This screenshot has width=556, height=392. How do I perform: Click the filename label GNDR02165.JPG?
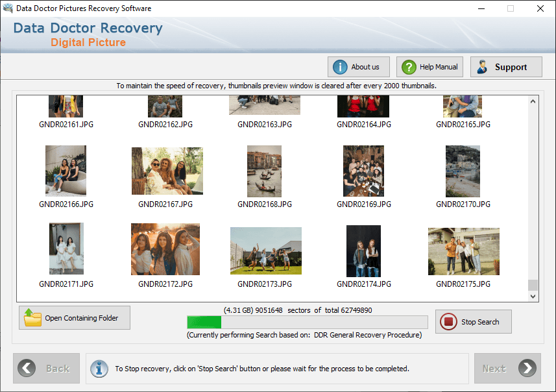(463, 125)
